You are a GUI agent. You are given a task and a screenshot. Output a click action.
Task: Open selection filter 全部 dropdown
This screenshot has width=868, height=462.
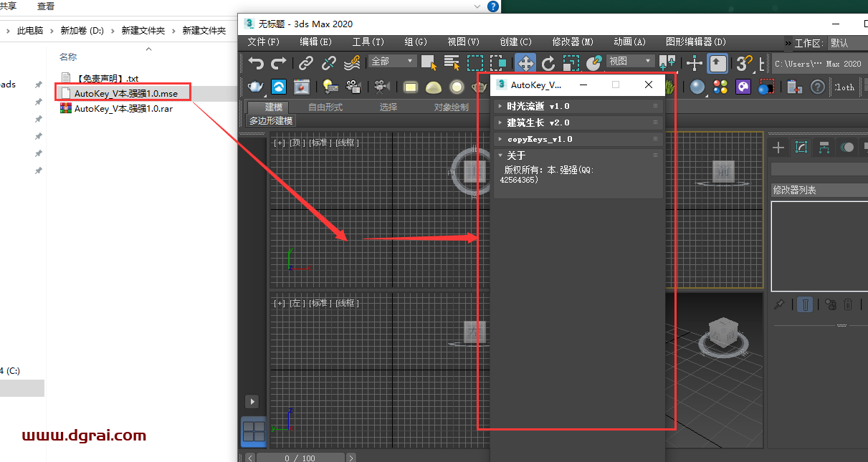click(391, 62)
